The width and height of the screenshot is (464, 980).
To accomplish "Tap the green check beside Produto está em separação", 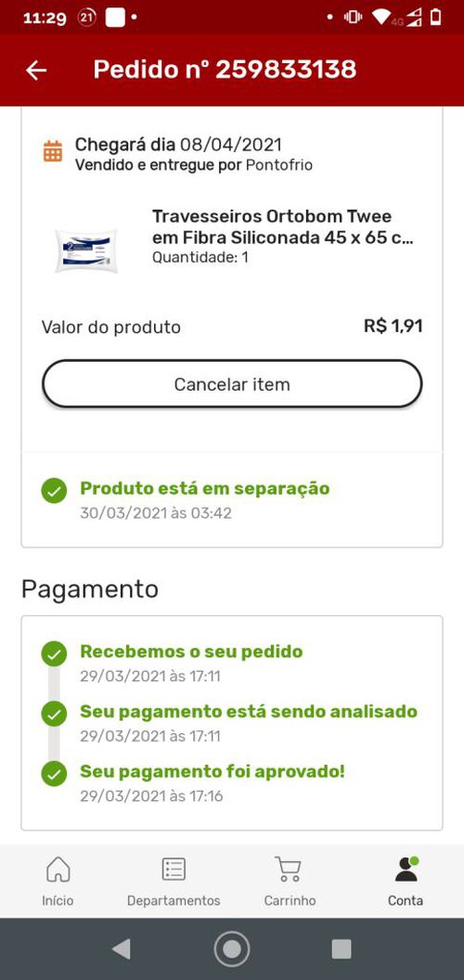I will click(x=55, y=491).
